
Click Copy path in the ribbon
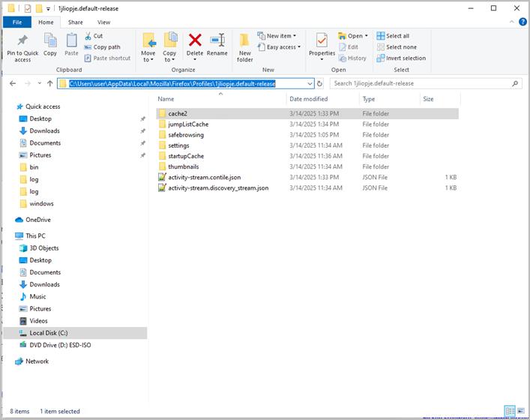pos(103,47)
